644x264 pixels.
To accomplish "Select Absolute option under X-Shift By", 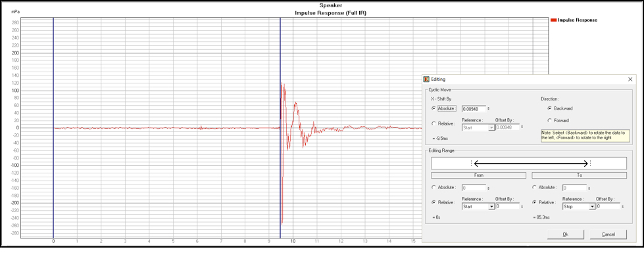I will click(x=433, y=108).
